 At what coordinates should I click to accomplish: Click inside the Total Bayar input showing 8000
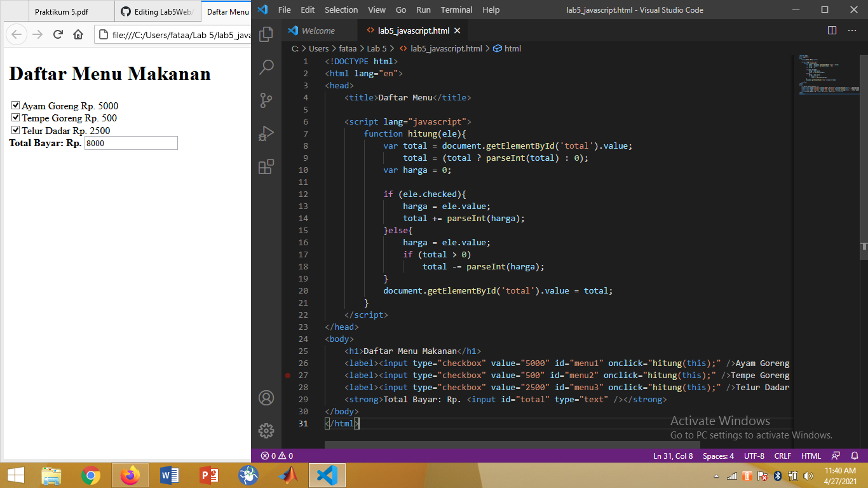coord(130,142)
